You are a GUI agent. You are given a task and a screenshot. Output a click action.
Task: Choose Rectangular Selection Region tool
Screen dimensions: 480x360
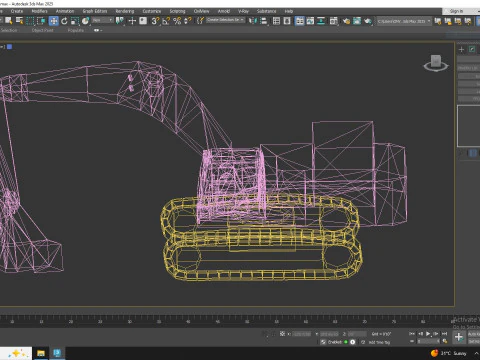coord(30,21)
